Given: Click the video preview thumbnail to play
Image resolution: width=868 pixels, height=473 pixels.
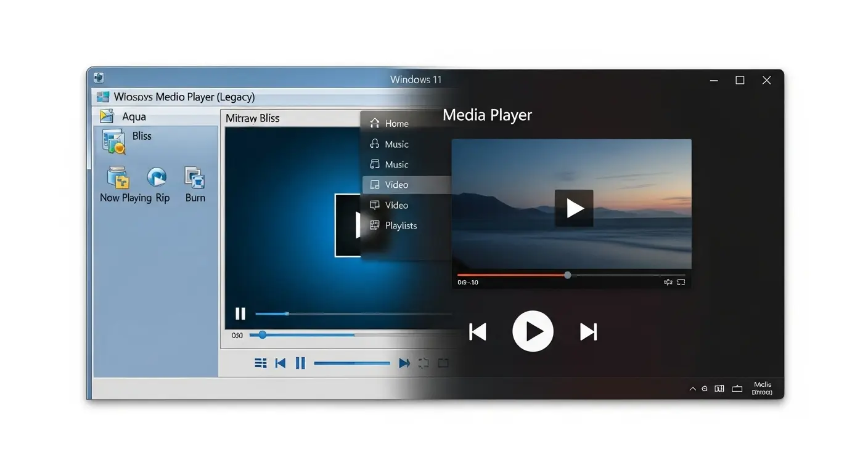Looking at the screenshot, I should (x=572, y=208).
